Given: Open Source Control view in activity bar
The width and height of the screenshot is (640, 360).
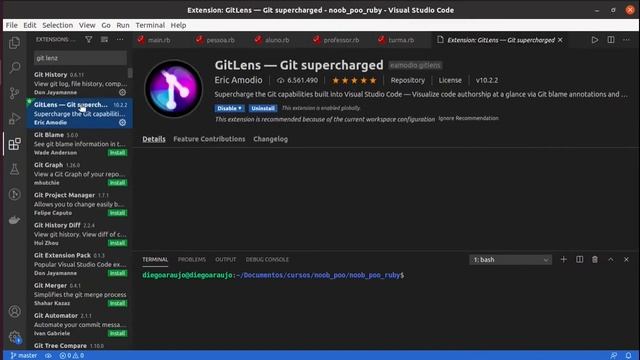Looking at the screenshot, I should pos(14,93).
